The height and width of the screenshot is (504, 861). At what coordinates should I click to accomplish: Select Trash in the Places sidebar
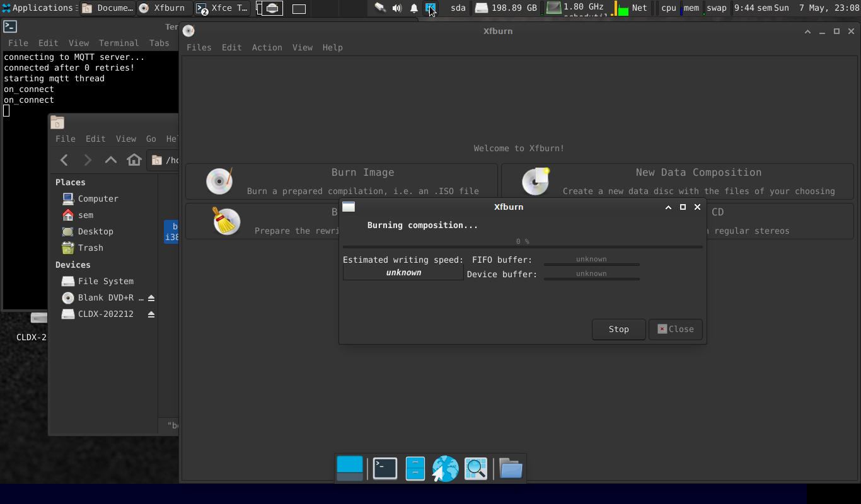[90, 248]
